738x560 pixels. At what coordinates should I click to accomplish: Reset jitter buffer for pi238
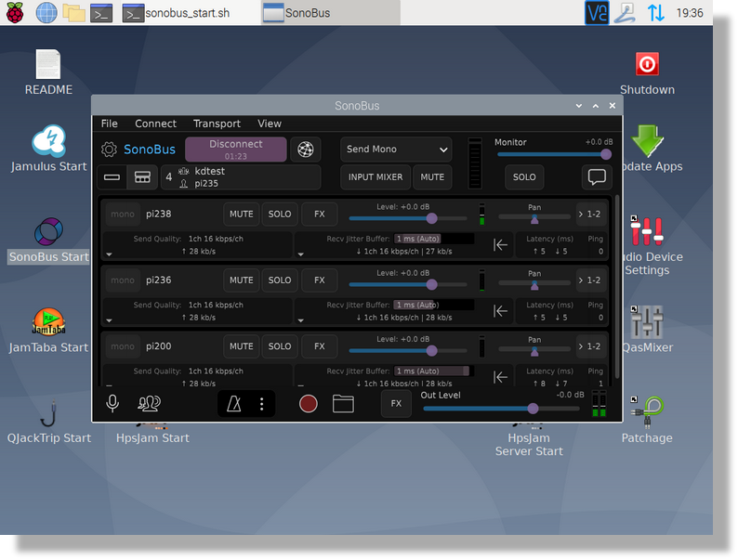500,245
